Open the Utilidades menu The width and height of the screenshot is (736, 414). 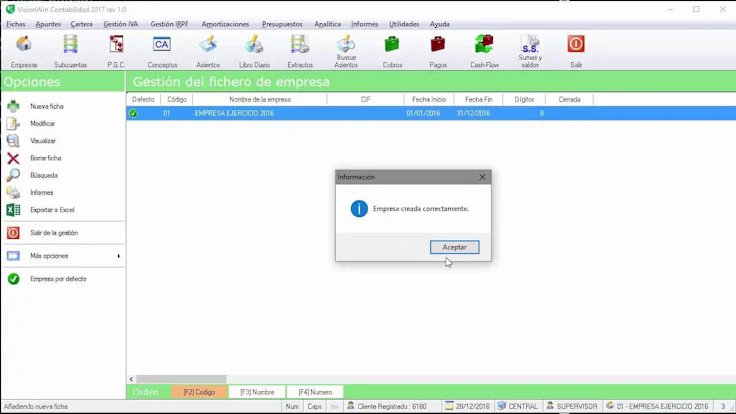coord(404,24)
